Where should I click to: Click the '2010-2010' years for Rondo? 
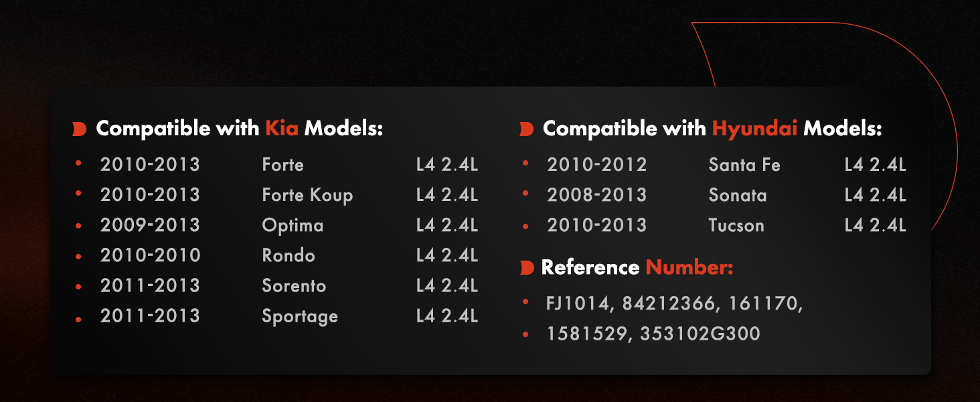pyautogui.click(x=151, y=255)
